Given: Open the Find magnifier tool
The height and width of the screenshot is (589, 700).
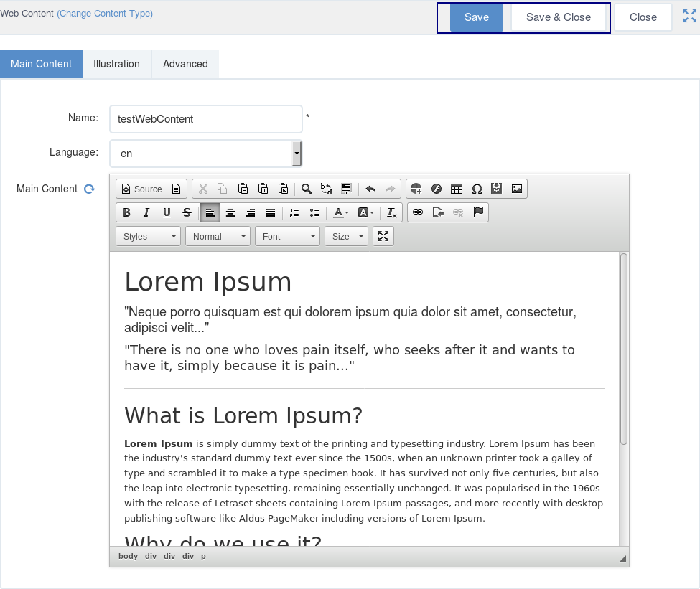Looking at the screenshot, I should click(307, 189).
